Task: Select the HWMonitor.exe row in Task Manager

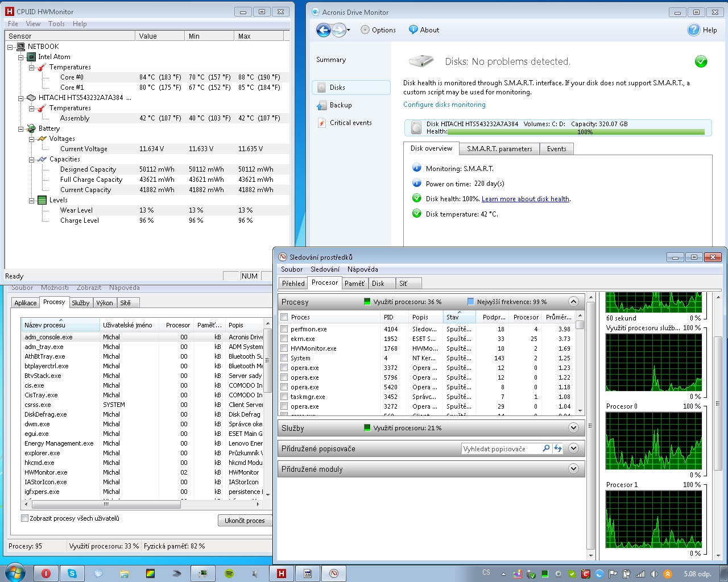Action: pos(142,472)
